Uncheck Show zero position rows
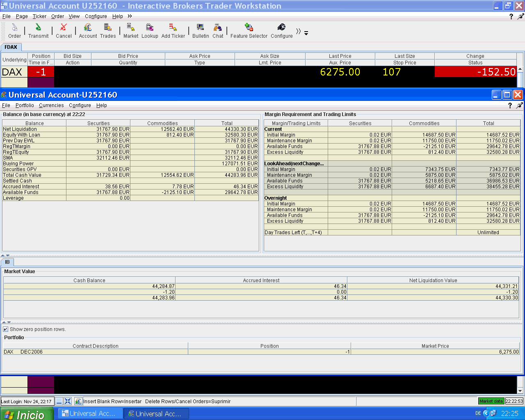525x420 pixels. tap(6, 329)
